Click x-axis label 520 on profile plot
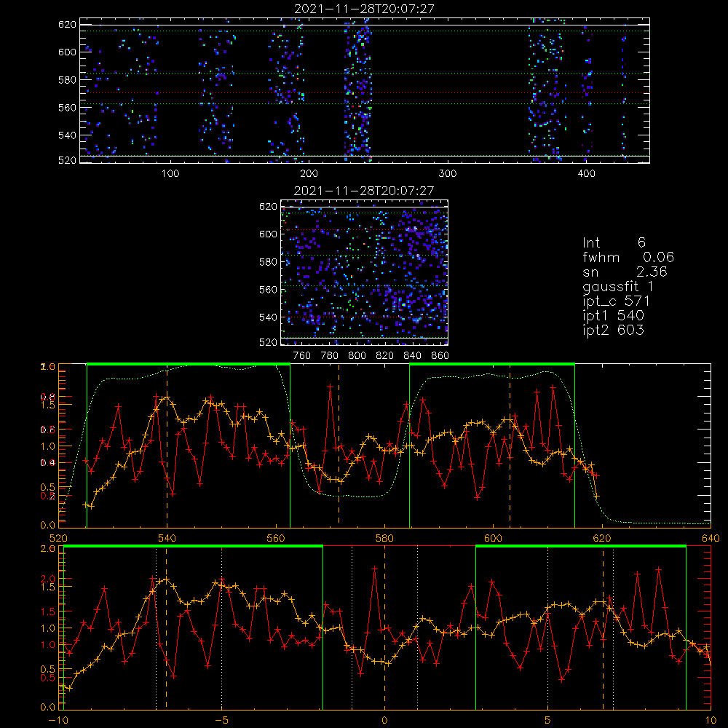This screenshot has height=728, width=728. click(x=58, y=539)
